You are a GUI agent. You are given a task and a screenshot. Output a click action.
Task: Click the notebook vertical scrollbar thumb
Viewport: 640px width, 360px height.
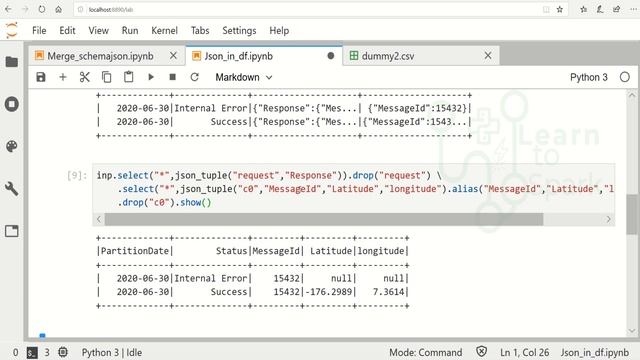click(x=632, y=214)
